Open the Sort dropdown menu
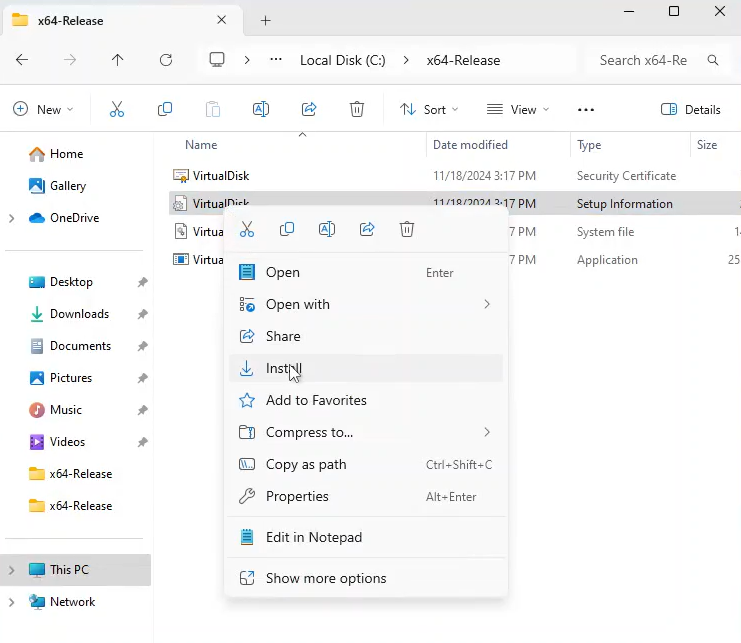 click(429, 110)
